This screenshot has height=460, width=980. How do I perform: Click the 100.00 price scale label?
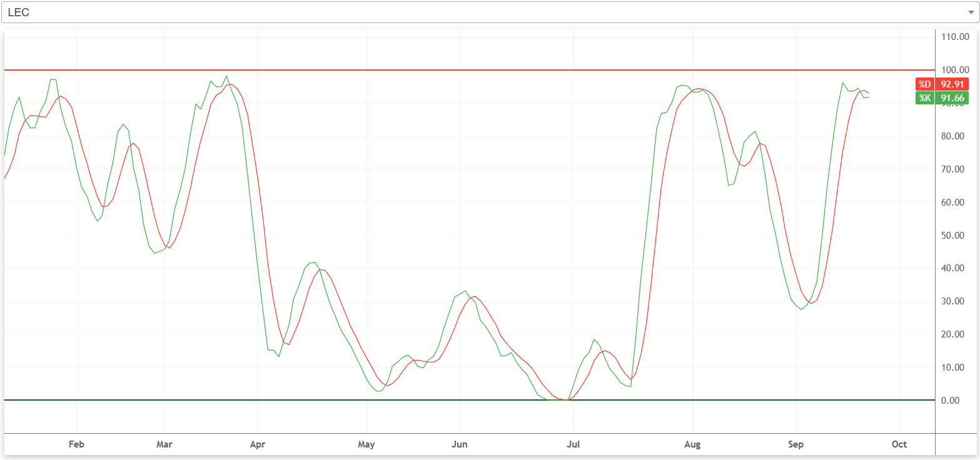point(955,70)
